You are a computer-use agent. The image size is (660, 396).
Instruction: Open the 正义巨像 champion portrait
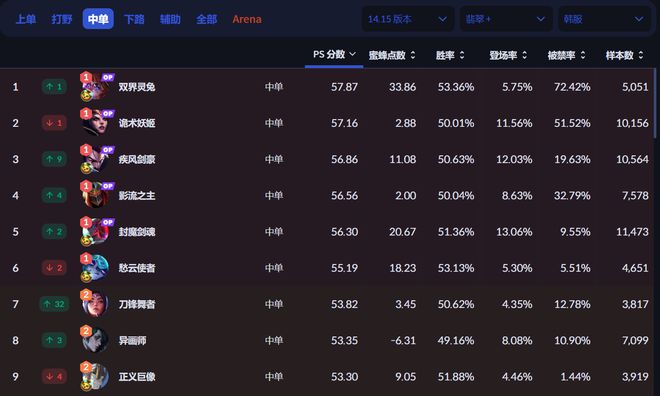96,377
